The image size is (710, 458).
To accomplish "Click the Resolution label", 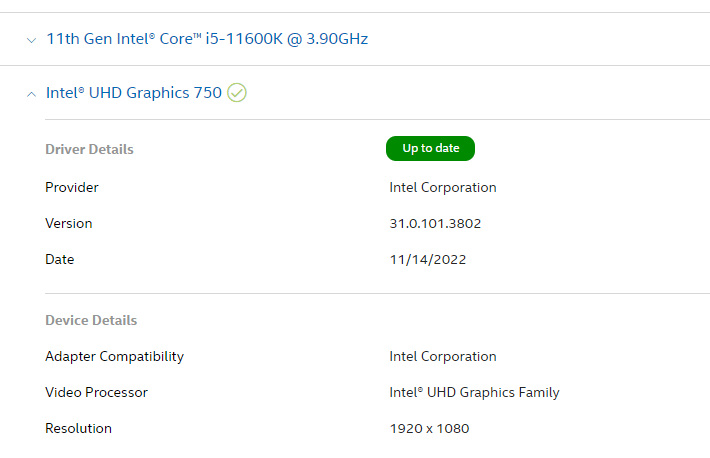I will 78,428.
